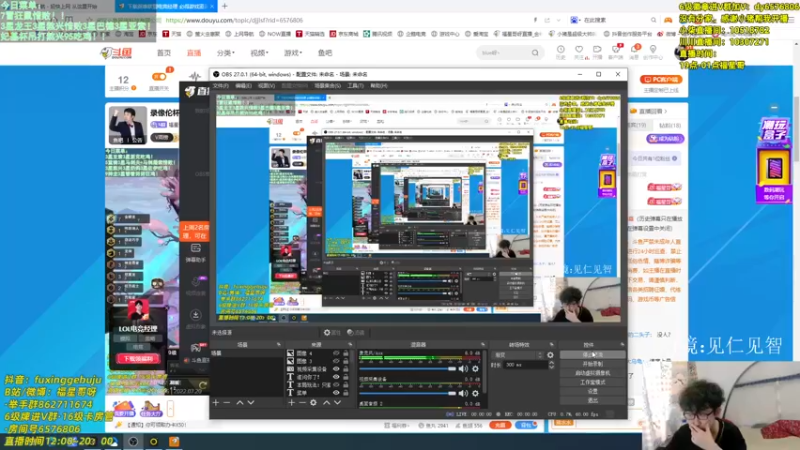Toggle visibility of the 视频采集设备 source
800x450 pixels.
pyautogui.click(x=336, y=369)
